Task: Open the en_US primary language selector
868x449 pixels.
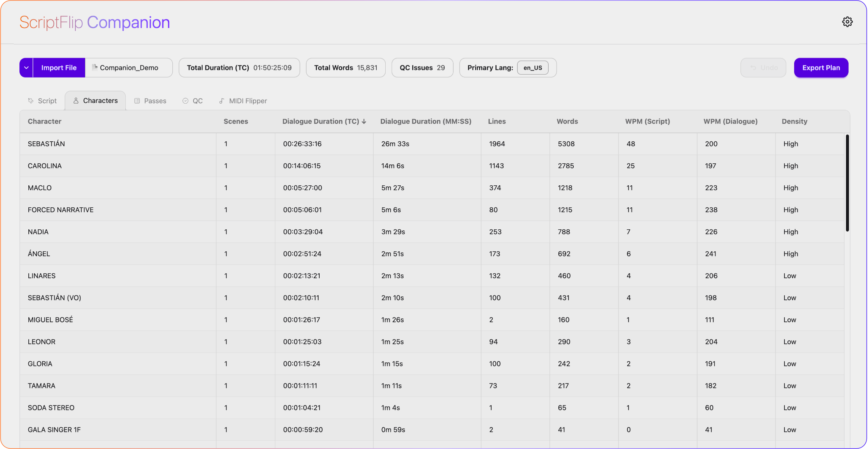Action: (532, 68)
